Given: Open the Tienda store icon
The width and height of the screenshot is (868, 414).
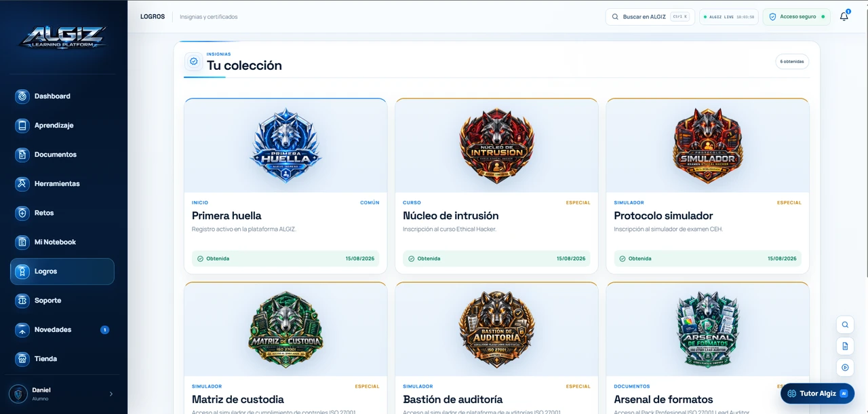Looking at the screenshot, I should [22, 359].
